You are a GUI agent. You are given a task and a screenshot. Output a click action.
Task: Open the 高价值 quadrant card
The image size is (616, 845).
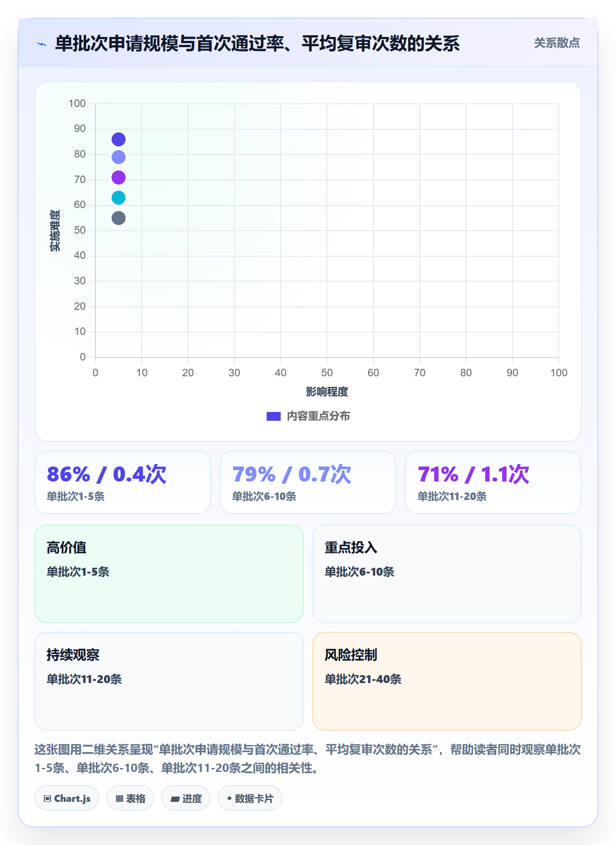(169, 574)
